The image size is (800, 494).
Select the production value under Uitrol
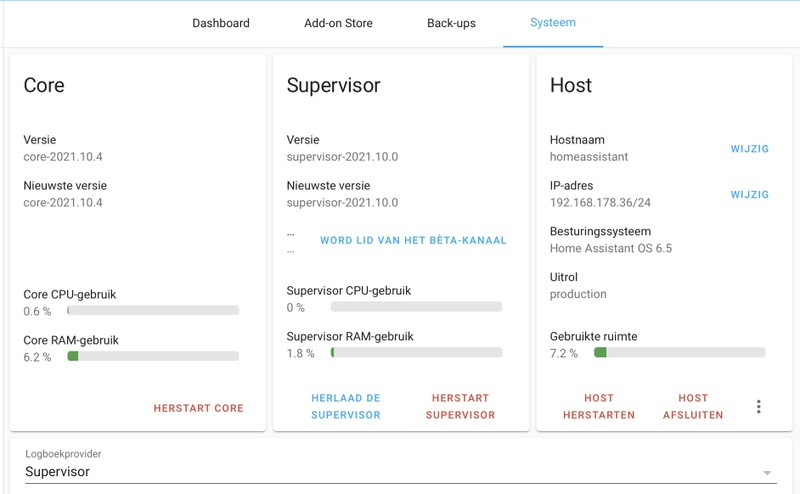[x=578, y=294]
